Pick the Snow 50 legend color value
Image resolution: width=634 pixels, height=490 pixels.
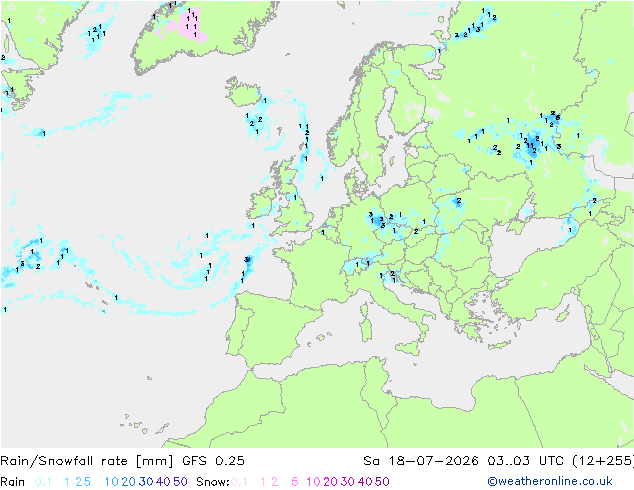pos(382,482)
